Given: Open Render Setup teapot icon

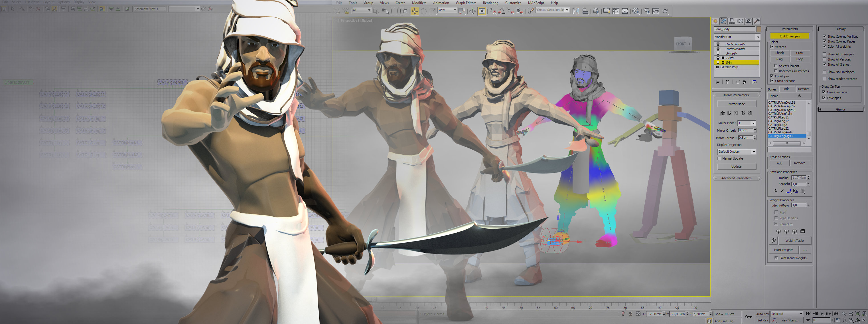Looking at the screenshot, I should [x=647, y=11].
